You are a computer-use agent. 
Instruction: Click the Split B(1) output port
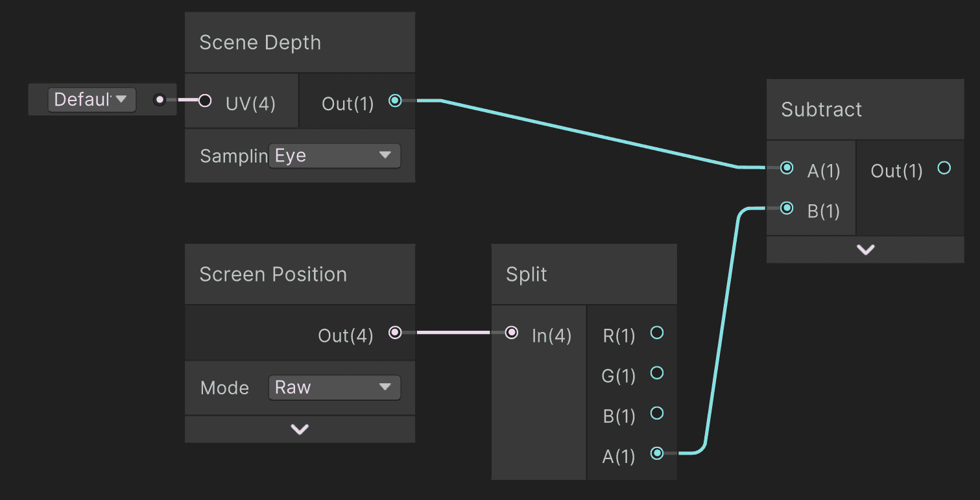coord(657,413)
